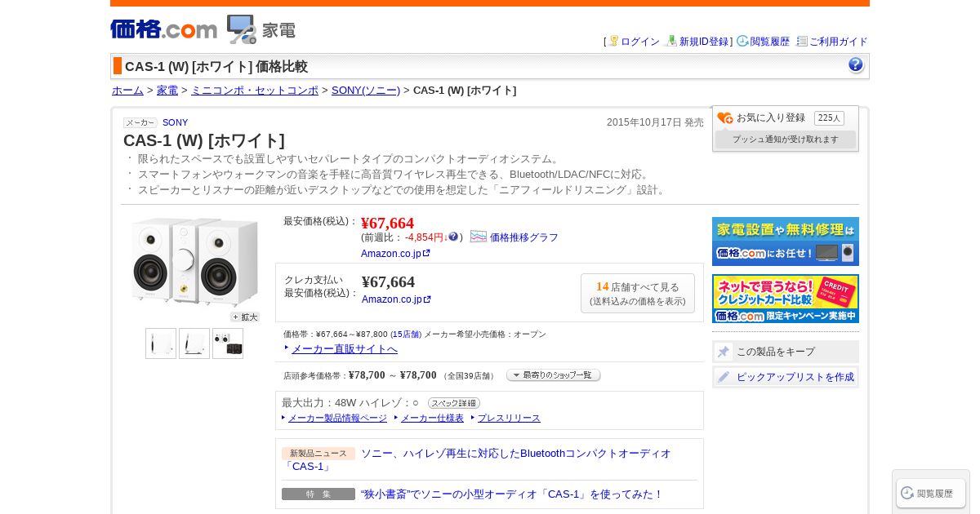Go to ホーム breadcrumb

pyautogui.click(x=127, y=91)
